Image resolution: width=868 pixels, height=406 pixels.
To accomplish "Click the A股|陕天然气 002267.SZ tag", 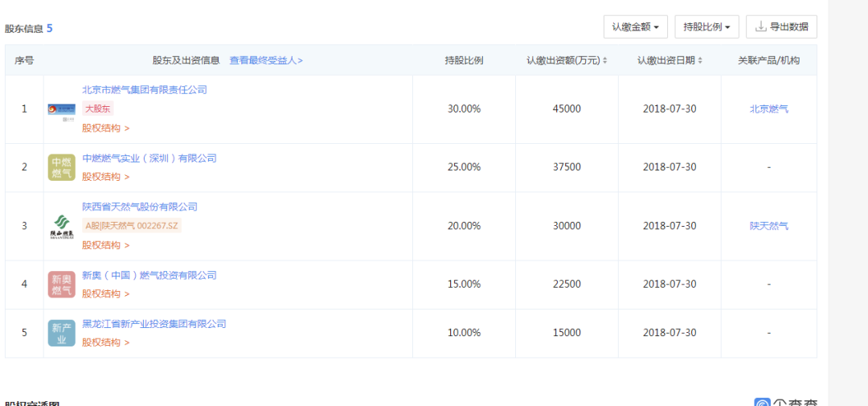I will tap(132, 226).
